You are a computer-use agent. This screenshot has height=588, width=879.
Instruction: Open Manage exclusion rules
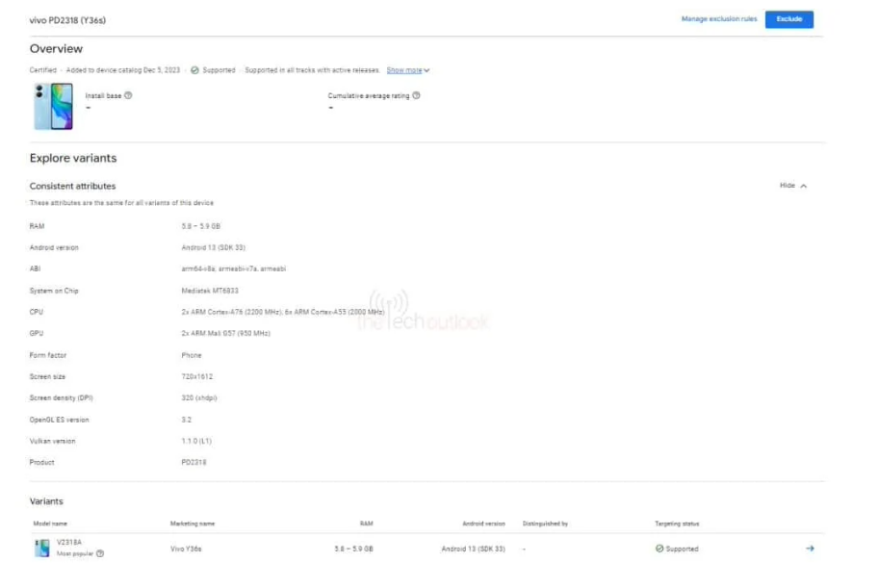coord(718,18)
